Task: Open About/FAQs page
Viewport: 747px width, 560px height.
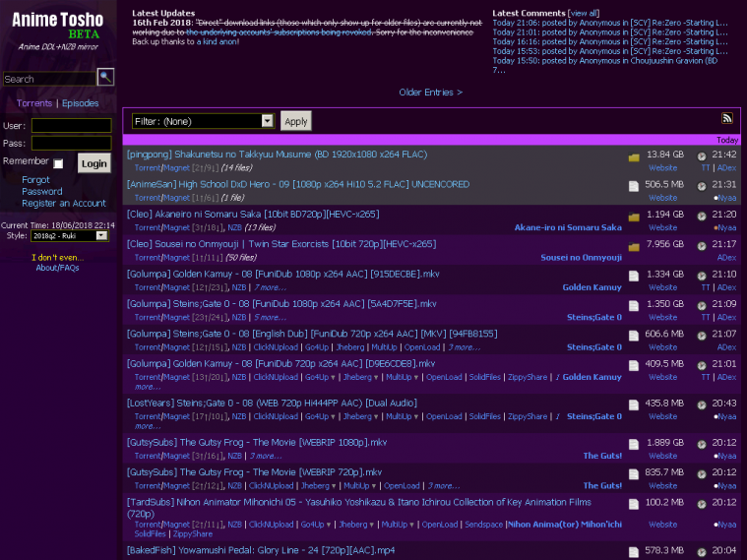Action: 58,268
